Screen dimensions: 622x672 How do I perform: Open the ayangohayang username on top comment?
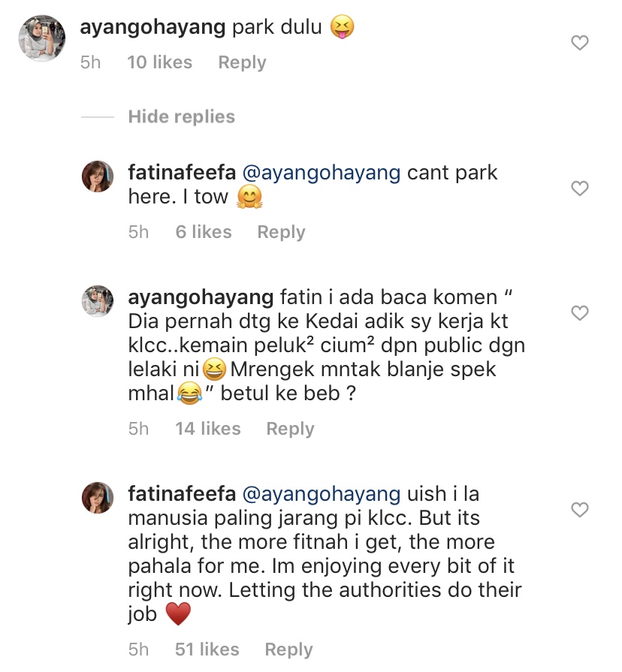pyautogui.click(x=152, y=28)
